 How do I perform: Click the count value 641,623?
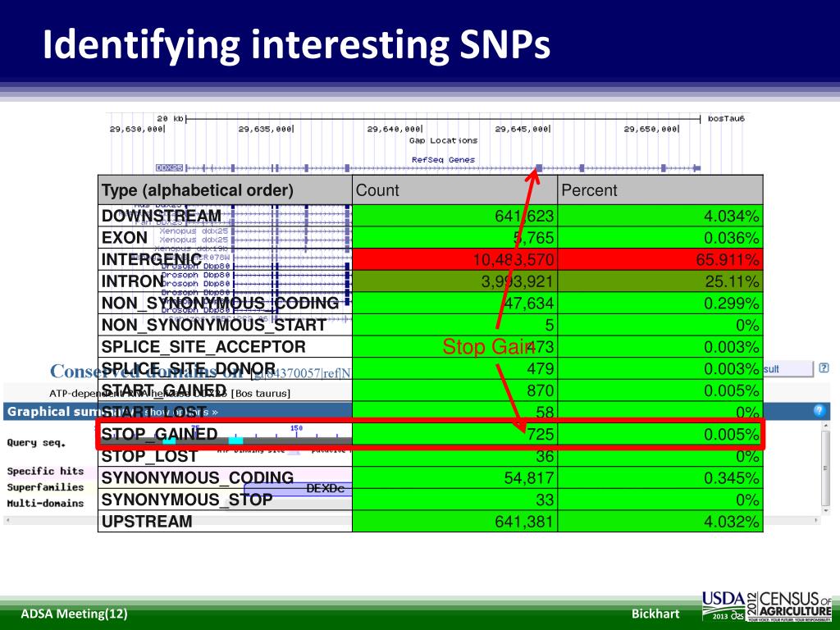pos(524,216)
